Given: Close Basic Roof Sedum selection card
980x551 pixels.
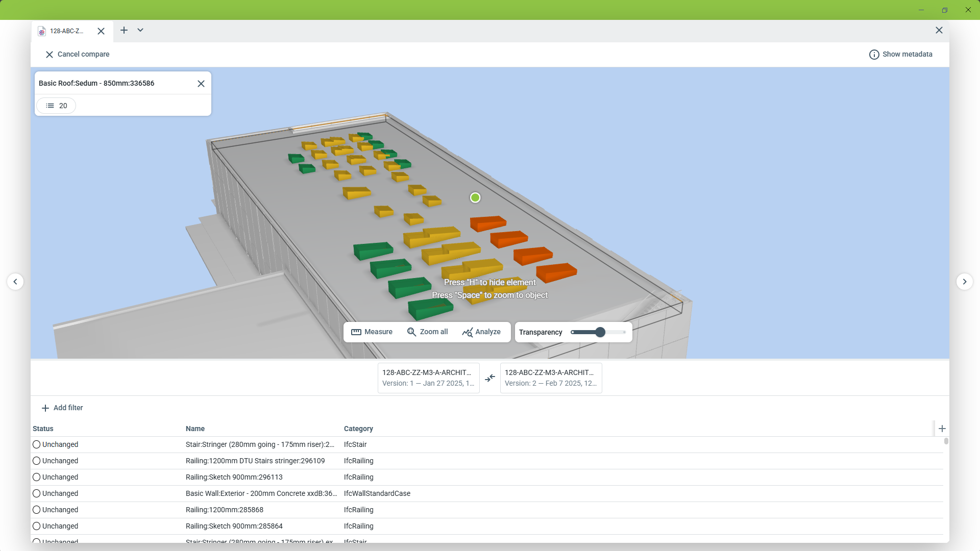Looking at the screenshot, I should [201, 84].
